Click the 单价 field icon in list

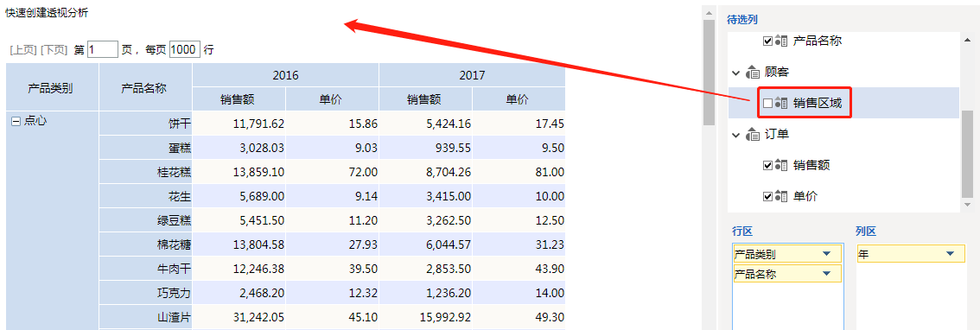780,197
